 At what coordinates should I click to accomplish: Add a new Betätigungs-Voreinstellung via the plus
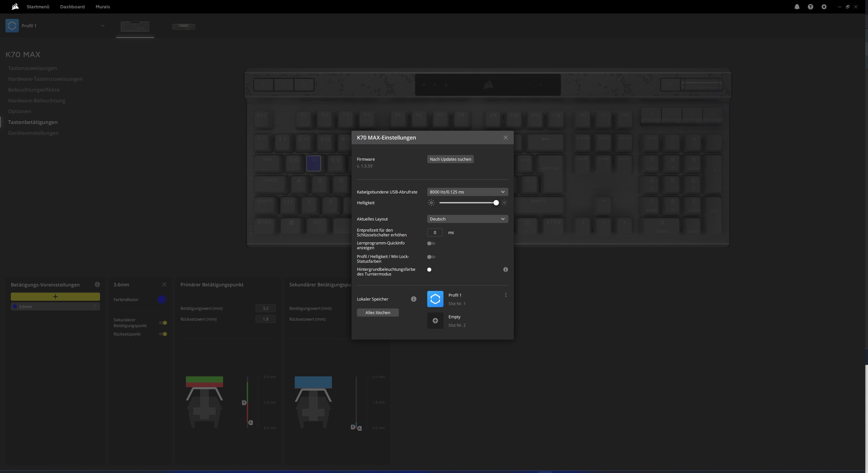[55, 296]
